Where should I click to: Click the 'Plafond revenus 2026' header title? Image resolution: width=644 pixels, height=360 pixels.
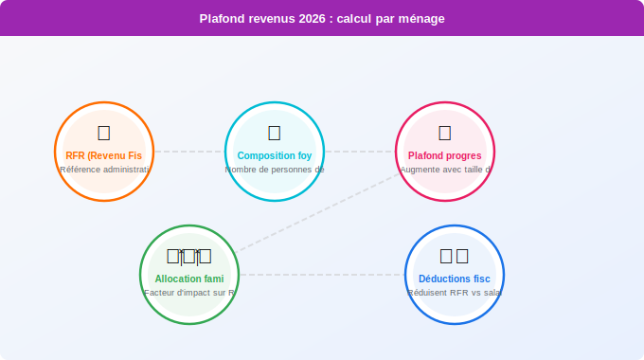pos(322,19)
